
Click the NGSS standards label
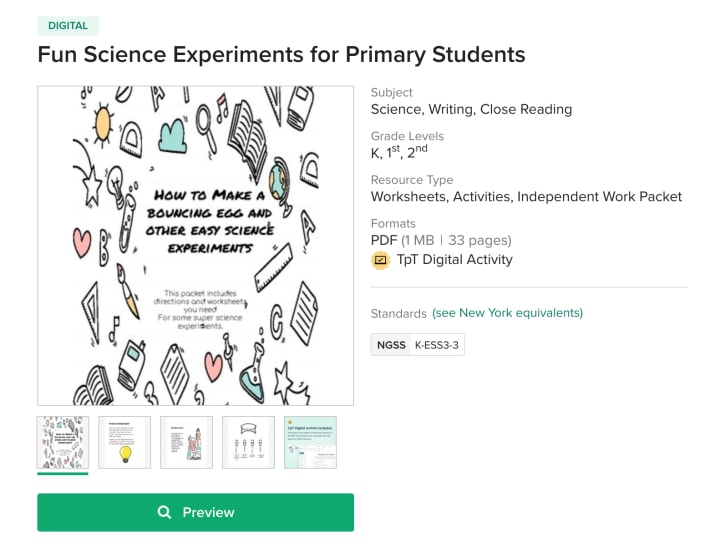pos(391,345)
